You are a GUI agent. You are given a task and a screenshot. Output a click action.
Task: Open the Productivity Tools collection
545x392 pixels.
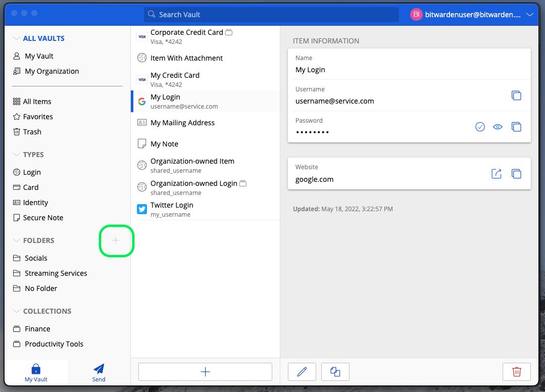coord(48,344)
